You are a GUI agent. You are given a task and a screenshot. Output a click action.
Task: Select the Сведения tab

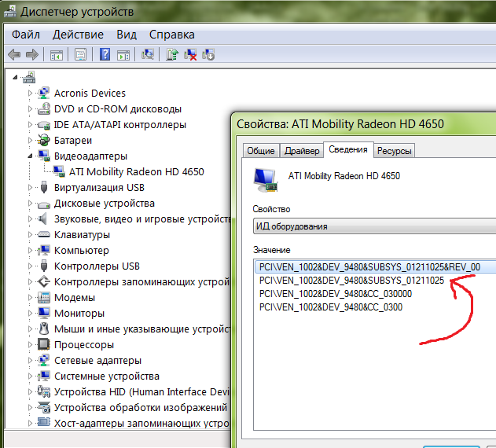coord(348,149)
